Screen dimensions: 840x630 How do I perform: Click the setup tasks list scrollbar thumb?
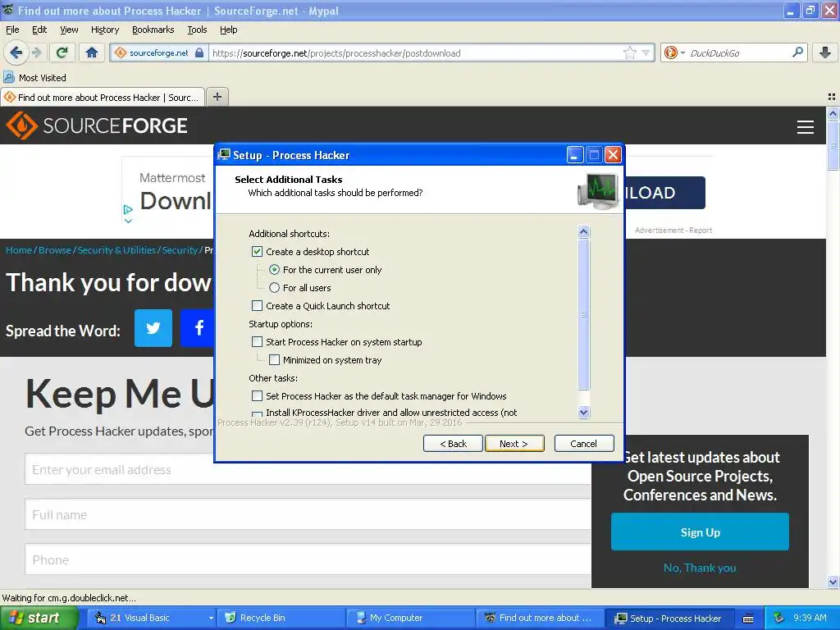(584, 314)
